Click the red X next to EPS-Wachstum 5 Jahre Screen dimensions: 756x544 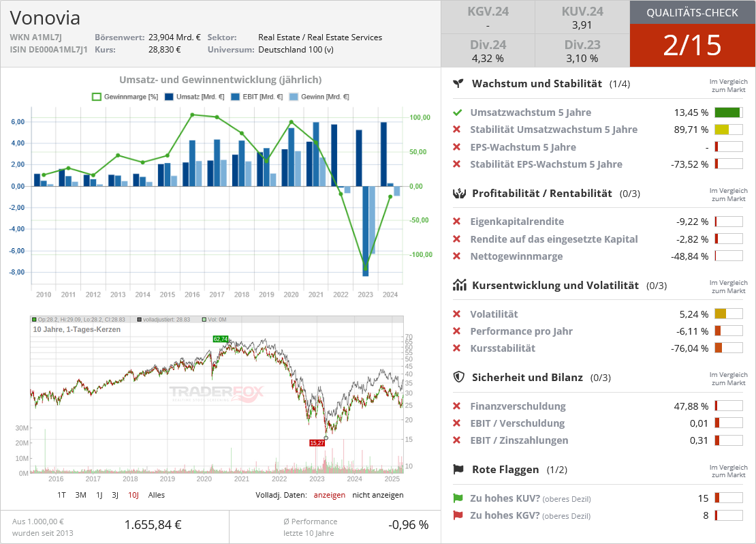(x=456, y=147)
